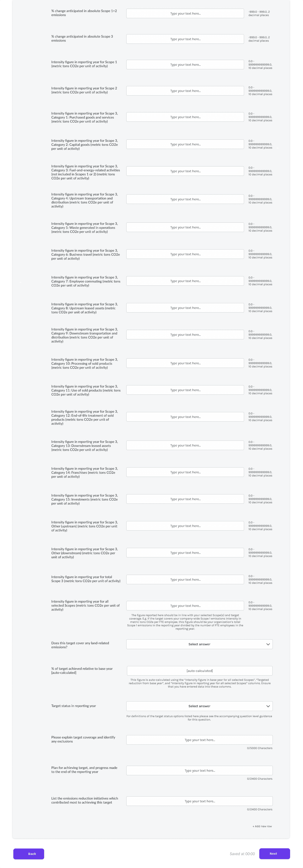This screenshot has height=868, width=303.
Task: Focus the plan for achieving target field
Action: (199, 771)
